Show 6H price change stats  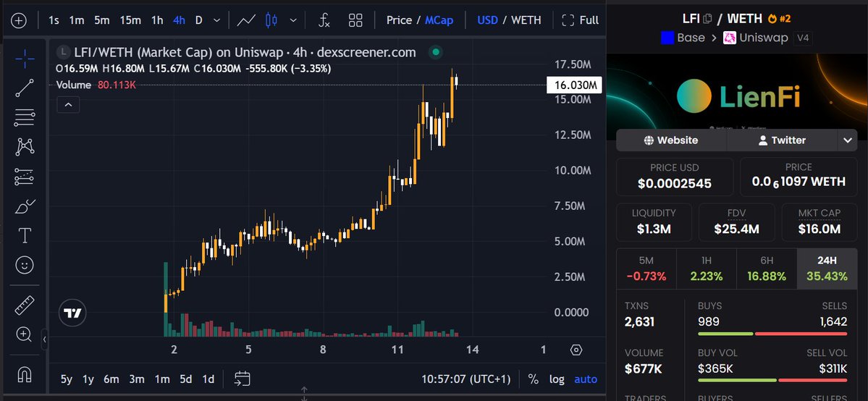[x=767, y=269]
